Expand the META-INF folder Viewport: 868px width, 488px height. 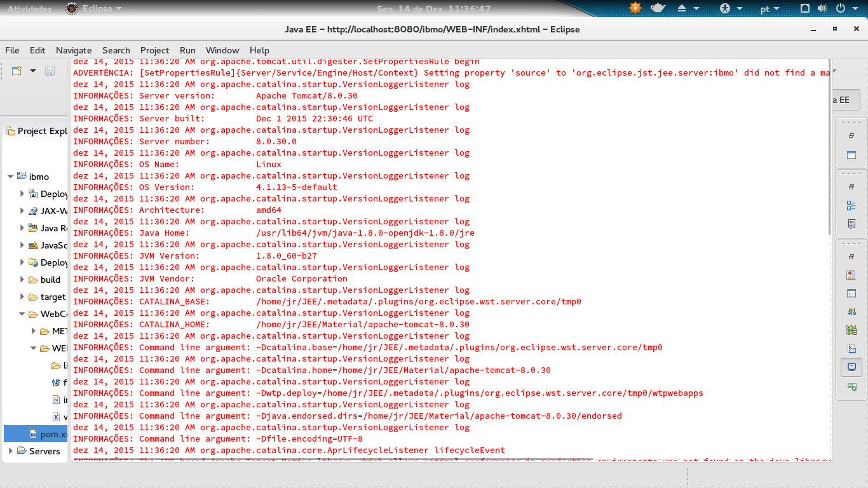tap(34, 331)
